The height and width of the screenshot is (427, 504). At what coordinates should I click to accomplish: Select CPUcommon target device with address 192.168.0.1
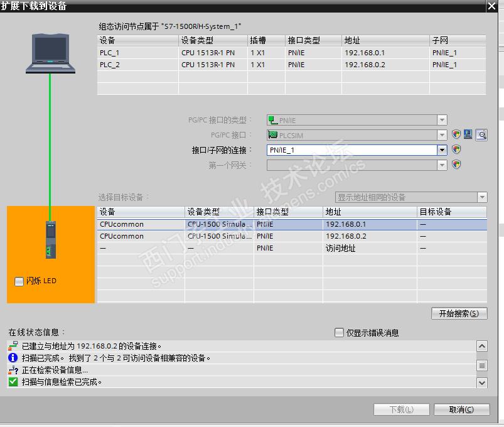click(292, 224)
